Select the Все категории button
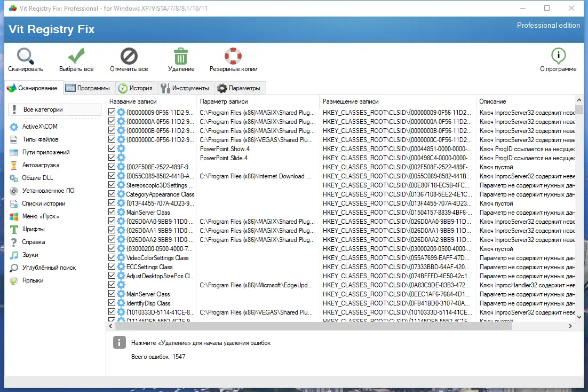 [55, 109]
